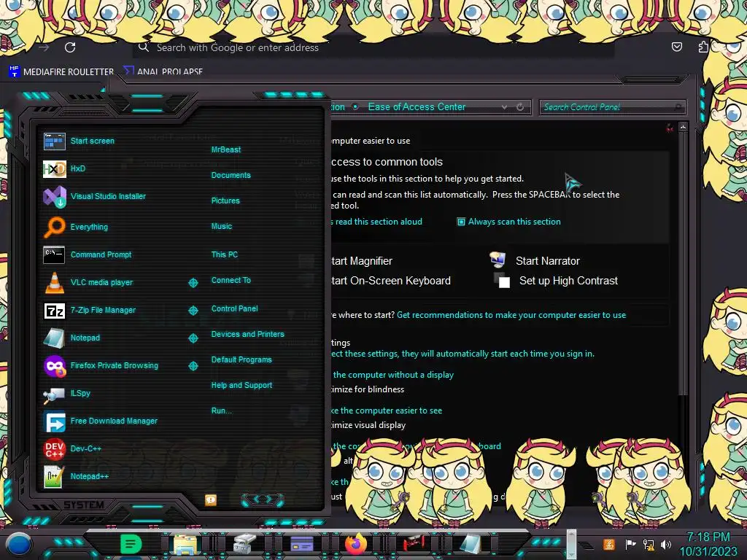Image resolution: width=747 pixels, height=560 pixels.
Task: Open 7-Zip File Manager
Action: click(90, 310)
